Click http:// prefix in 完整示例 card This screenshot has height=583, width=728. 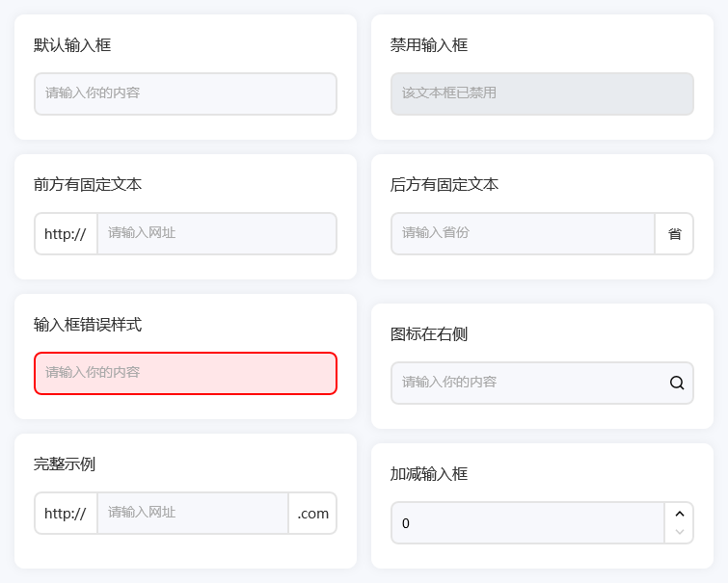pyautogui.click(x=66, y=514)
